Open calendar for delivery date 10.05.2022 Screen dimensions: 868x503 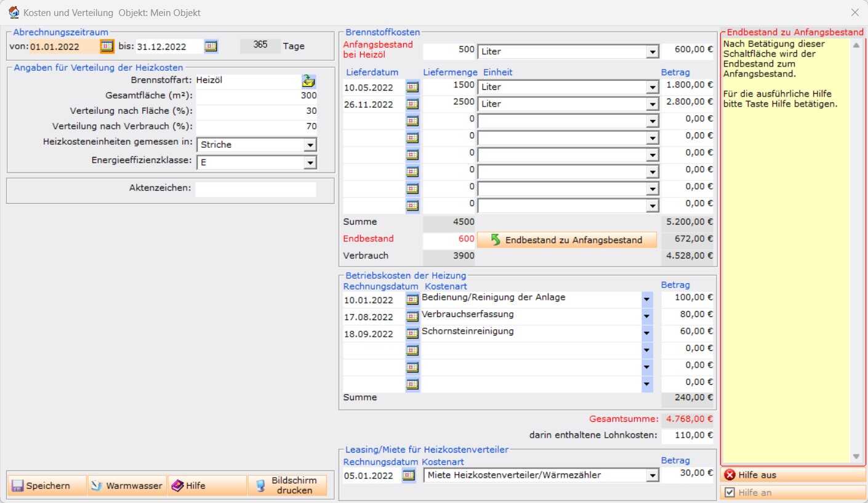pos(412,87)
